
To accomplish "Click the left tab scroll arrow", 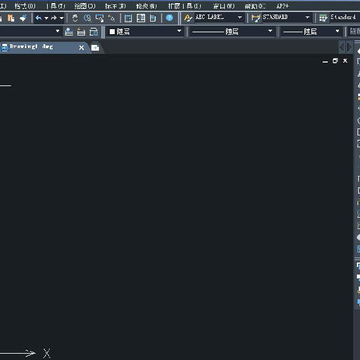I will (342, 47).
